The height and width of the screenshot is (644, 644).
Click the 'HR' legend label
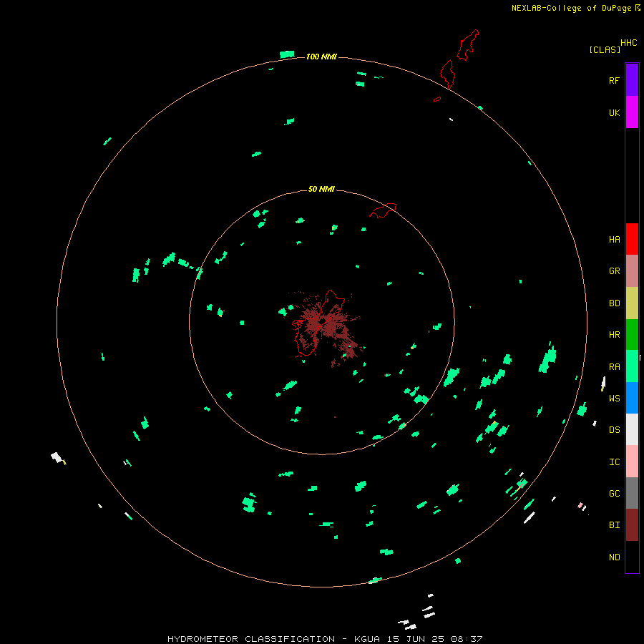(614, 335)
